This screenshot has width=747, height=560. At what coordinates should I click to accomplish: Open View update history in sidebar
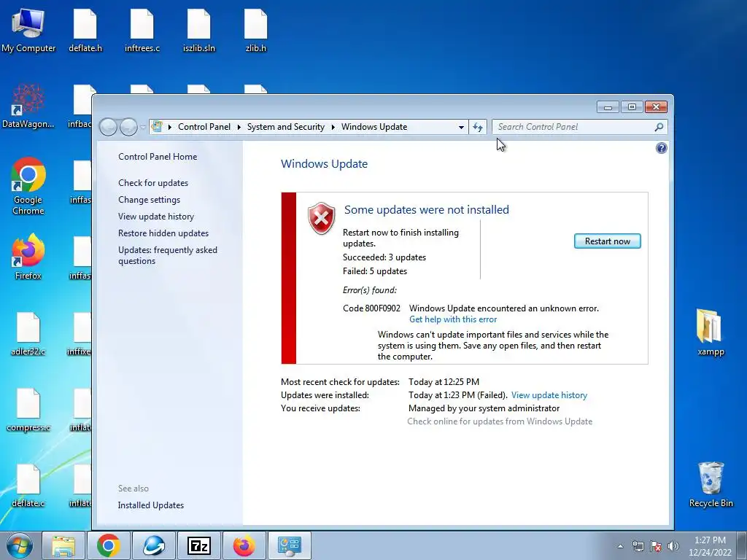(156, 217)
